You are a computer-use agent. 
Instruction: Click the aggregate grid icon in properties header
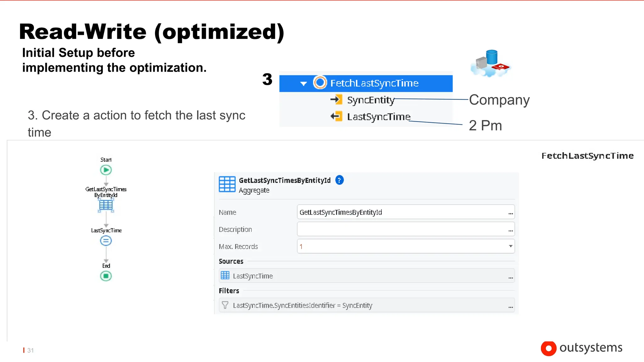click(x=227, y=184)
